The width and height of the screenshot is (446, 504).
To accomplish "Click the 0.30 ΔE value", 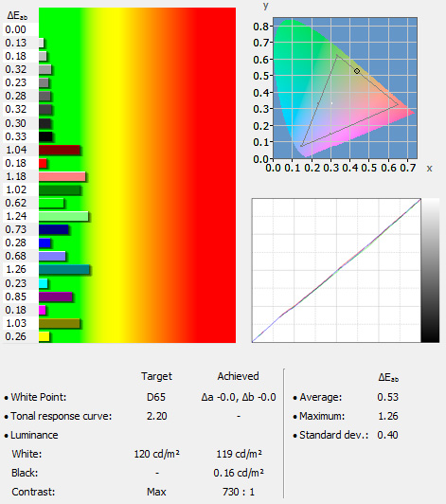I will pos(15,123).
